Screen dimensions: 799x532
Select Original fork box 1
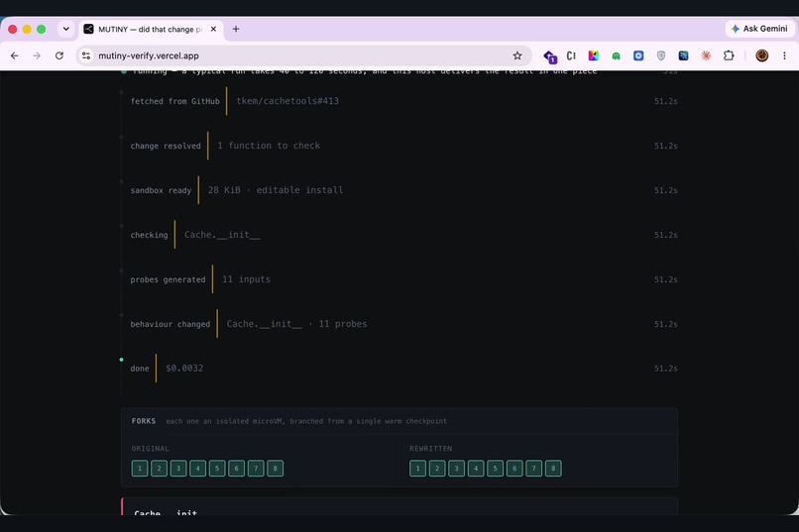pyautogui.click(x=140, y=469)
